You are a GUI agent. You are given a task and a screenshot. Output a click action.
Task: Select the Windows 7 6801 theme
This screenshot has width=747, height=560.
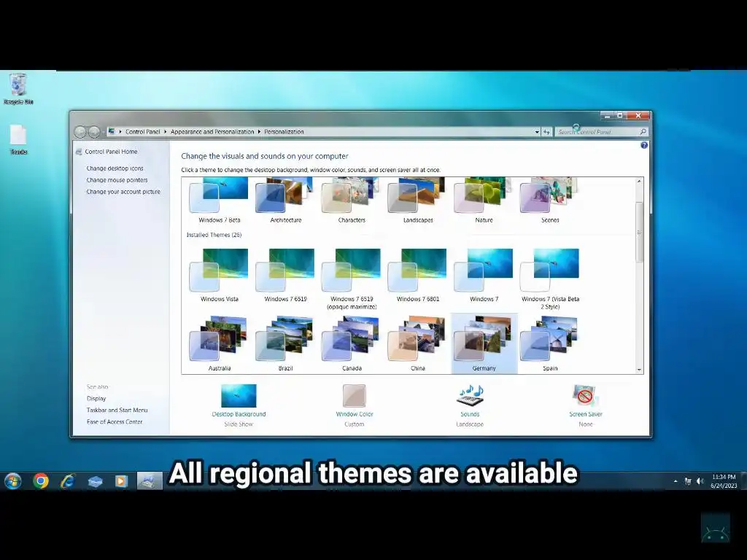click(418, 275)
